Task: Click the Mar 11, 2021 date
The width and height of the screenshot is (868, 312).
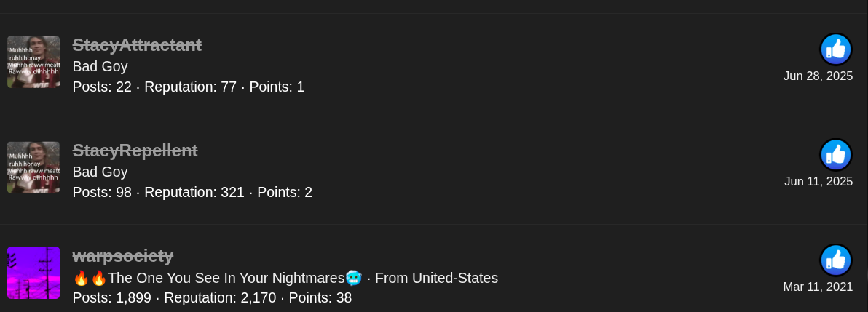Action: 818,287
